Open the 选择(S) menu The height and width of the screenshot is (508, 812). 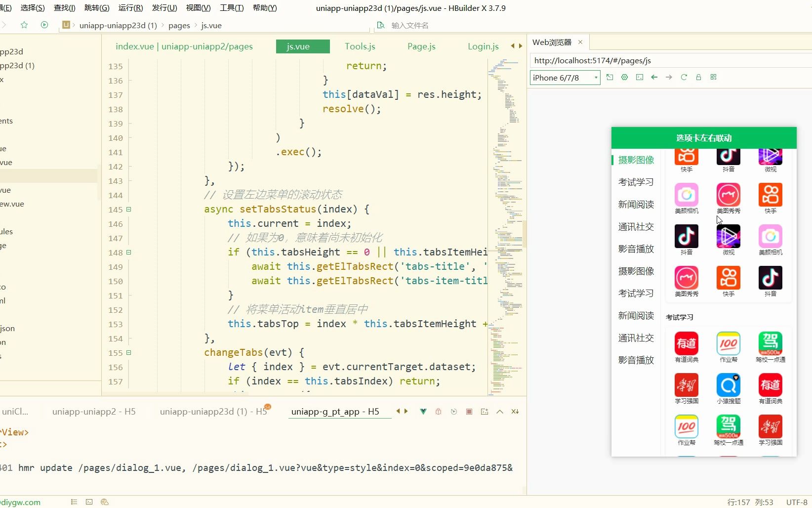pyautogui.click(x=33, y=8)
